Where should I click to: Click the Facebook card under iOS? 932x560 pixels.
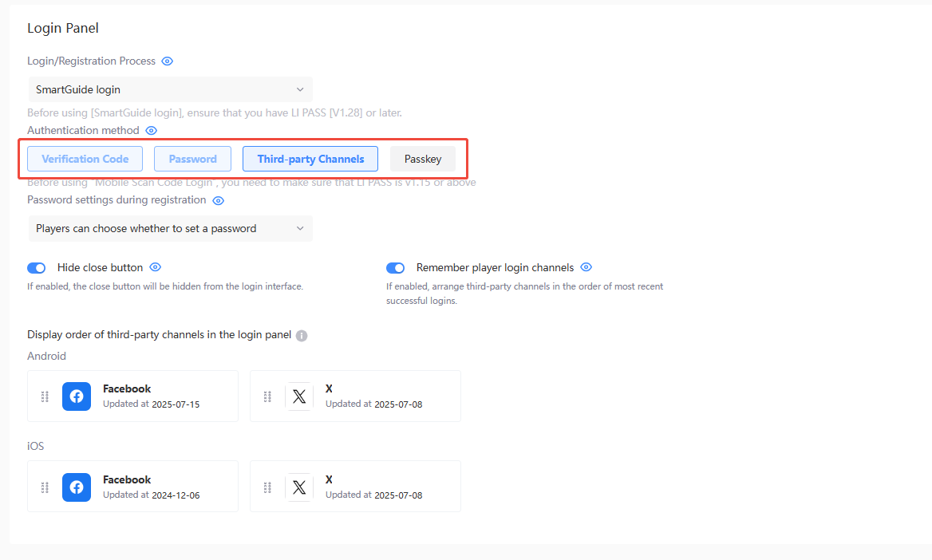[x=132, y=486]
